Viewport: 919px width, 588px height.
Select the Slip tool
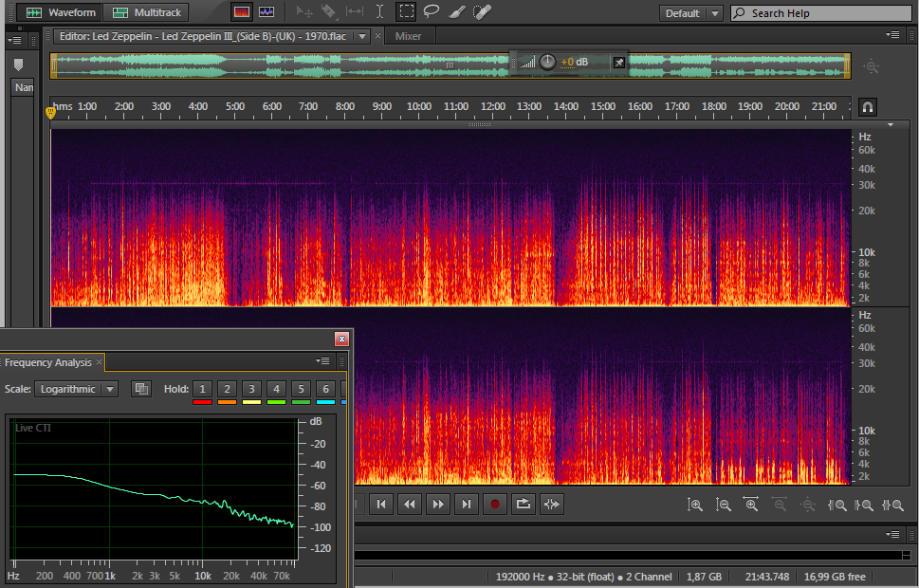click(x=355, y=11)
